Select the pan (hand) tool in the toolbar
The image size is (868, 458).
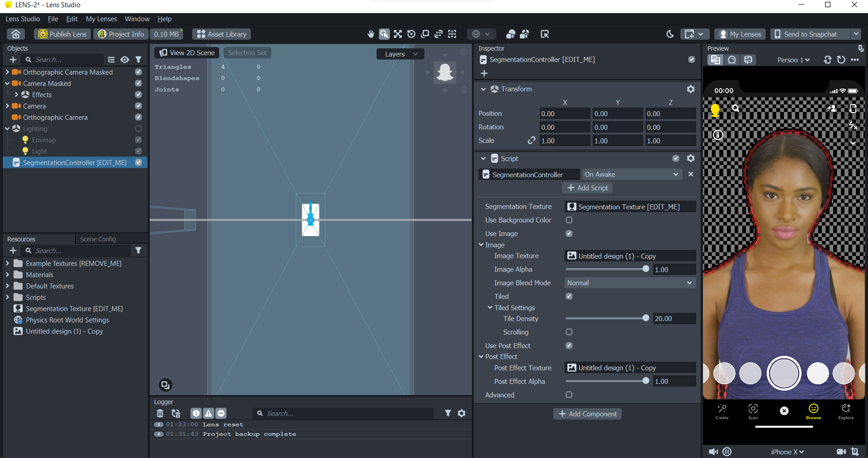pyautogui.click(x=371, y=34)
